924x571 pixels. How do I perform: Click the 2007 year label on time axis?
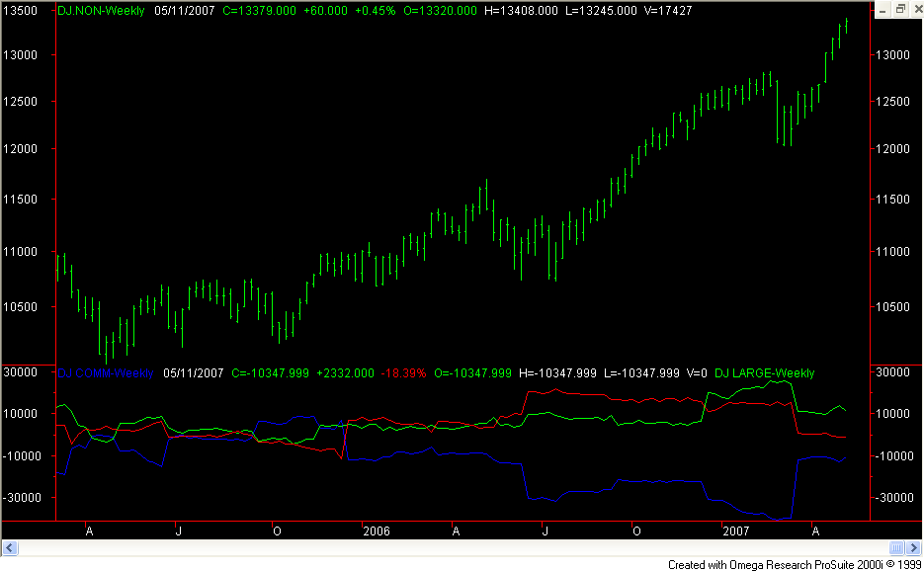click(736, 531)
